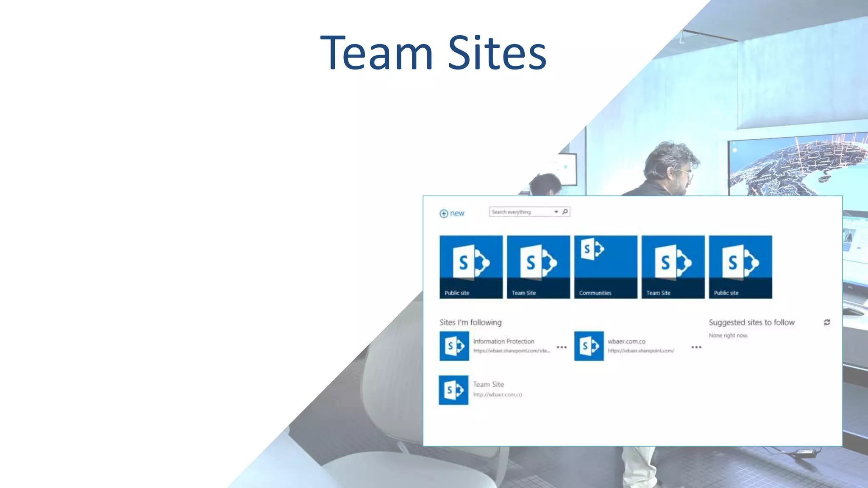Open ellipsis menu for wbaer.com.co

point(696,347)
